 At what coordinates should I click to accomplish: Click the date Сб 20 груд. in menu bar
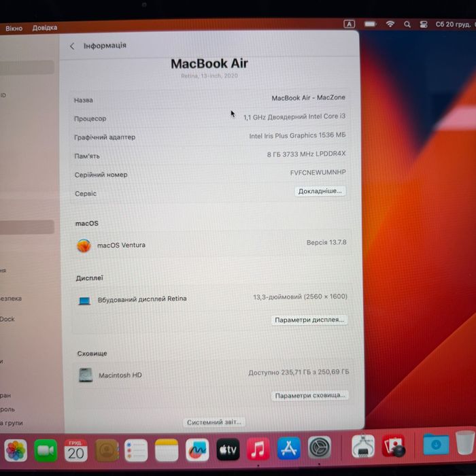455,24
